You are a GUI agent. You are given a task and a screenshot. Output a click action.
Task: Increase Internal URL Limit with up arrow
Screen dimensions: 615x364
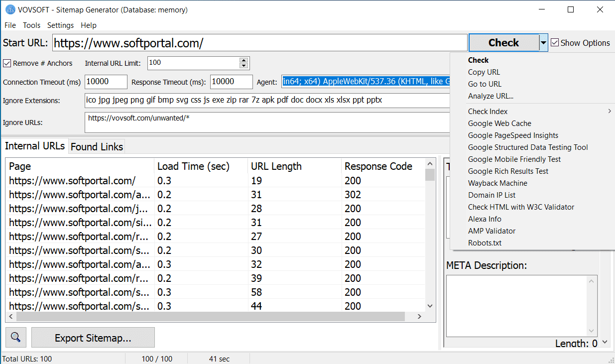point(244,60)
